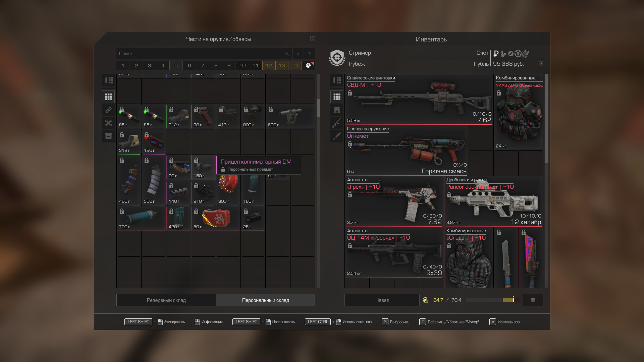Screen dimensions: 644x362
Task: Select the tools filter icon in storage sidebar
Action: (x=108, y=123)
